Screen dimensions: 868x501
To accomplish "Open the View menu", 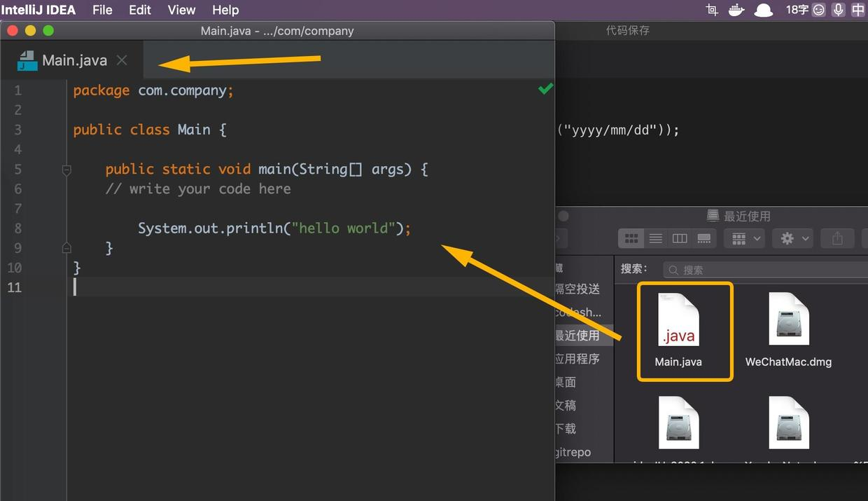I will 182,10.
